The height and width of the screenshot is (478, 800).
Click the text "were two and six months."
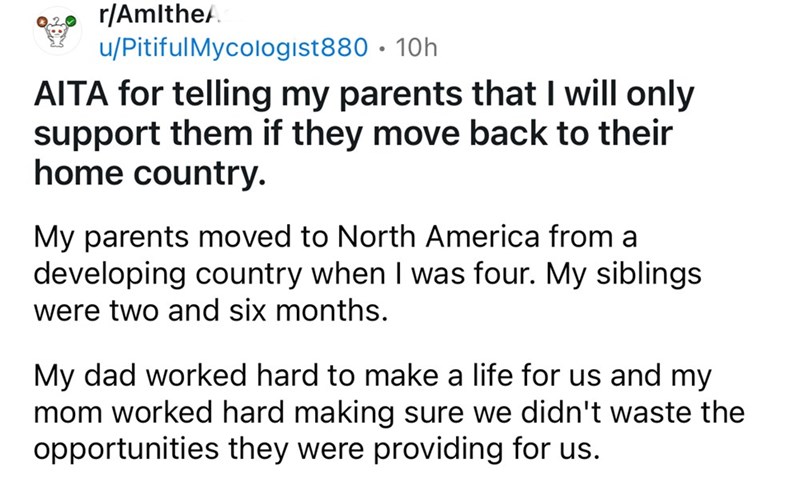[209, 307]
